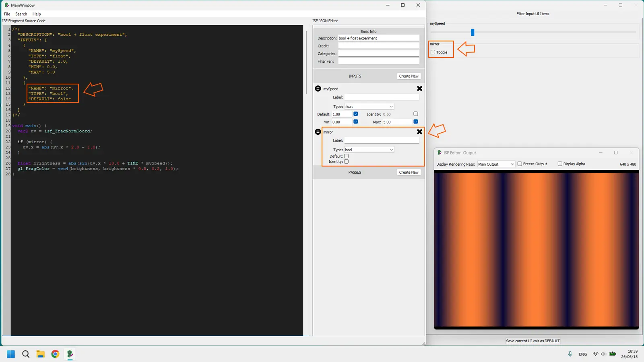The height and width of the screenshot is (362, 644).
Task: Enable Freeze Output checkbox
Action: (520, 164)
